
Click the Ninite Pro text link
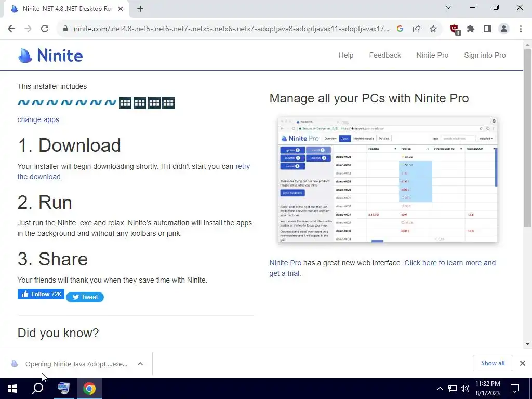click(285, 263)
